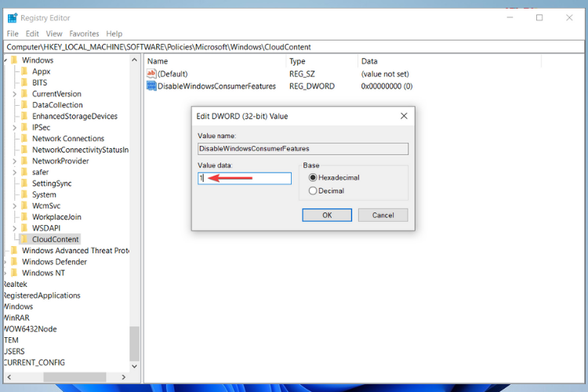
Task: Expand the CurrentVersion key
Action: pos(14,94)
